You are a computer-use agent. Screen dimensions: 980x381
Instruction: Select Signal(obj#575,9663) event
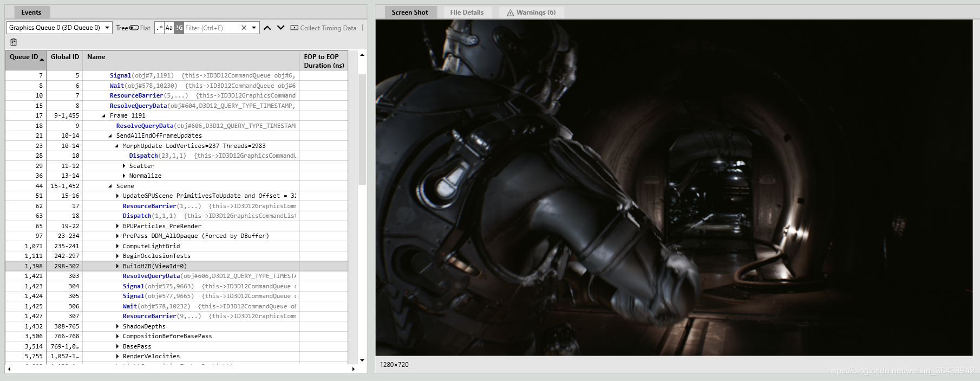click(177, 286)
